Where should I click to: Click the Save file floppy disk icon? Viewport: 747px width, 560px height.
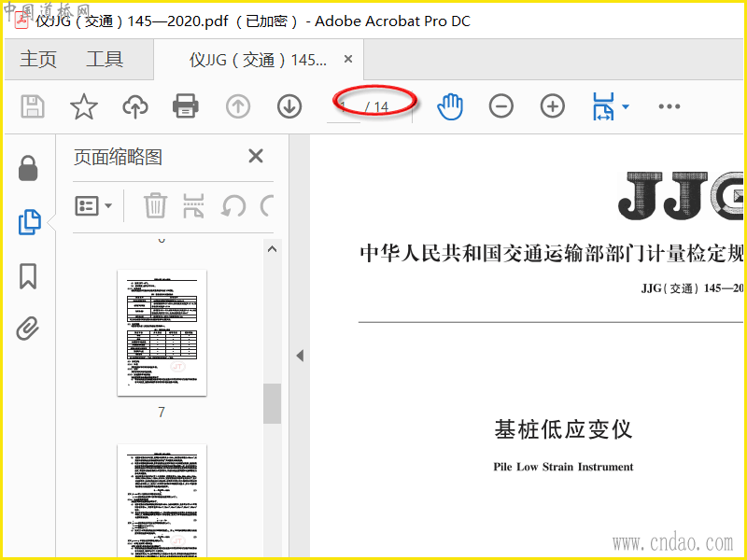point(33,106)
